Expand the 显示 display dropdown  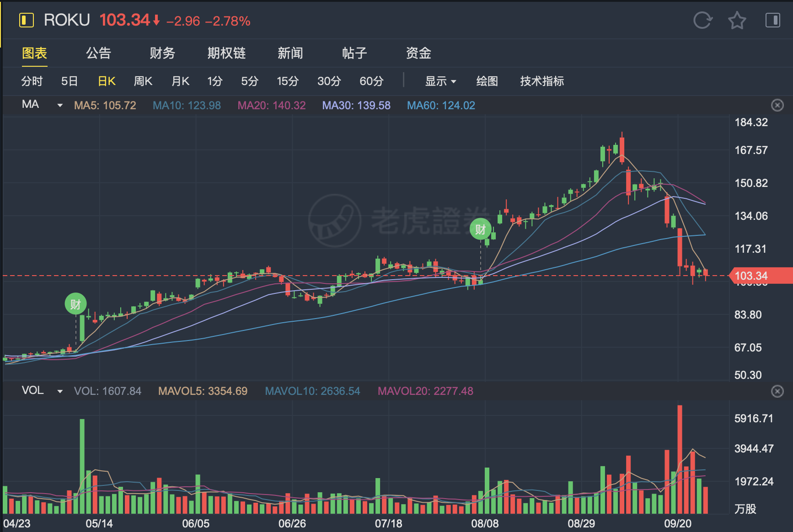pos(440,81)
